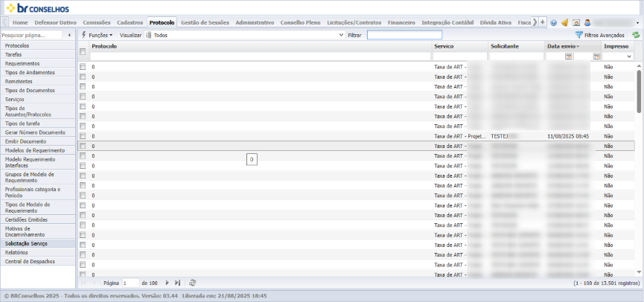Open Tarefas in the sidebar
This screenshot has height=302, width=644.
coord(38,54)
